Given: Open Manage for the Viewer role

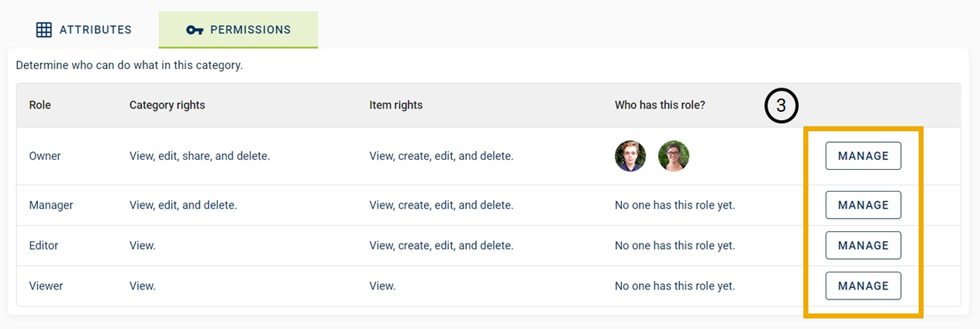Looking at the screenshot, I should pos(863,286).
